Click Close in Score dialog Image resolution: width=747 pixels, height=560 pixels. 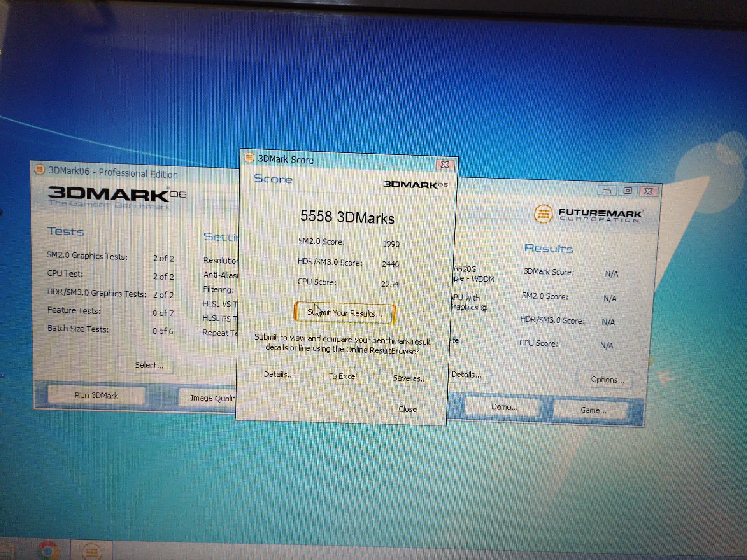click(407, 409)
